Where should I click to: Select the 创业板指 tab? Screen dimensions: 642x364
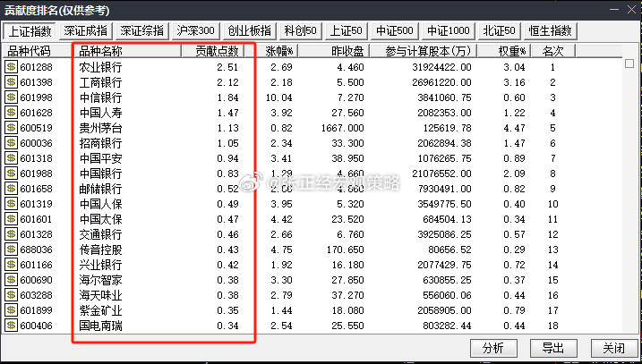point(249,30)
